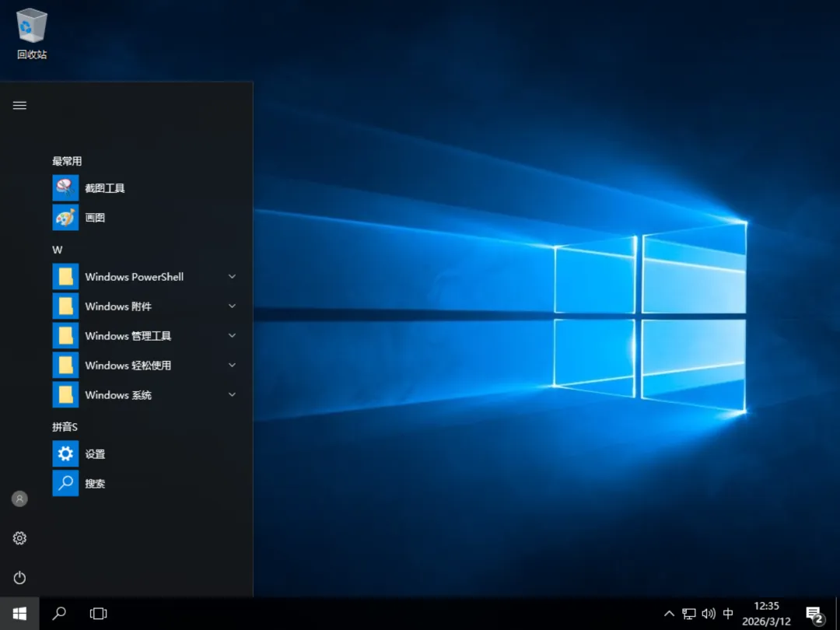
Task: Expand the Windows PowerShell chevron
Action: coord(232,276)
